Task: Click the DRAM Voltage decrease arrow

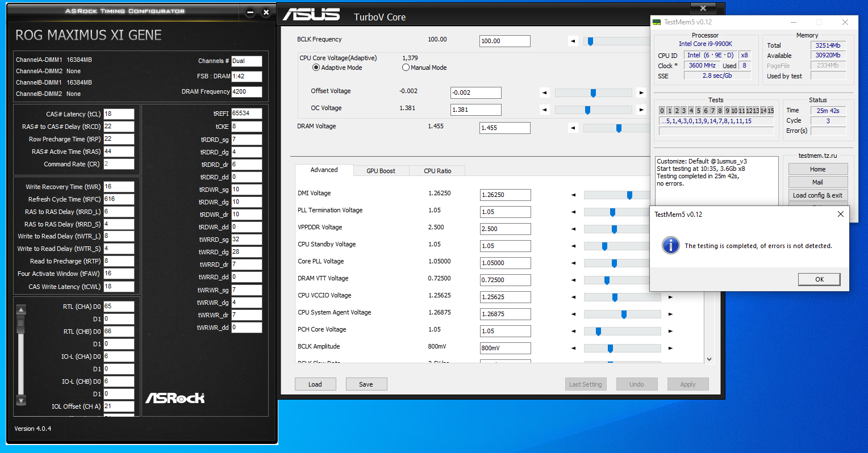Action: [x=573, y=128]
